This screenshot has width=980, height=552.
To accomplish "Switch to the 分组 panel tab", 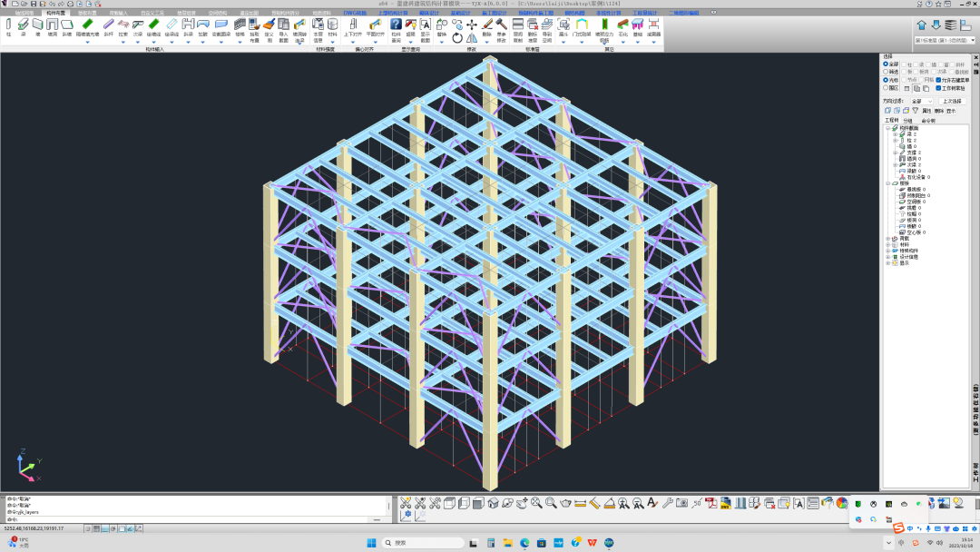I will 907,121.
